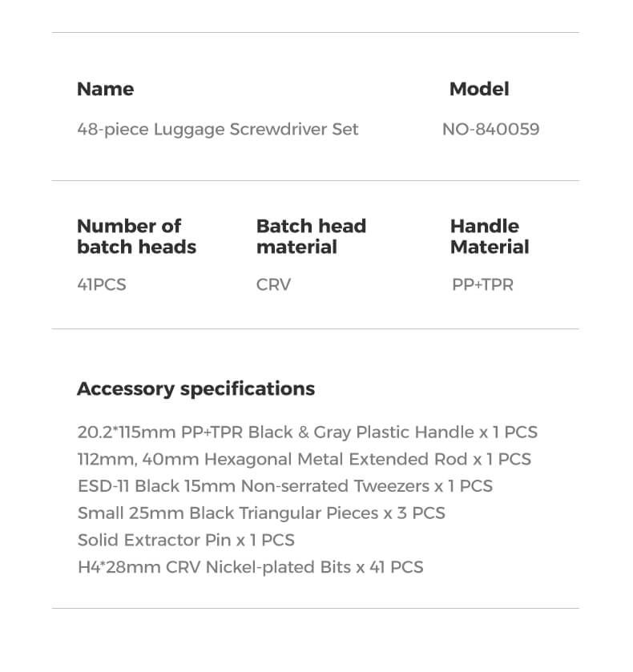Click the bottom divider line

point(315,608)
